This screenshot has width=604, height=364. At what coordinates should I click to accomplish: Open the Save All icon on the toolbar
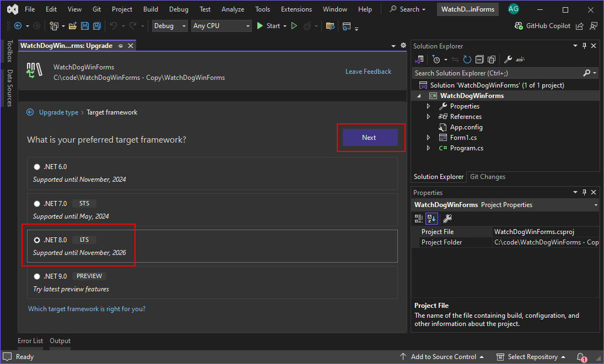[96, 26]
